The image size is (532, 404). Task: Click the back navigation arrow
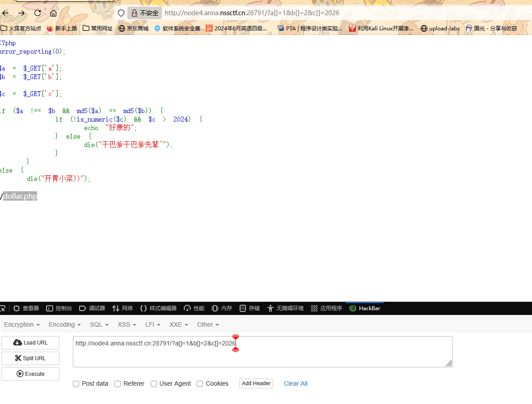pyautogui.click(x=5, y=13)
